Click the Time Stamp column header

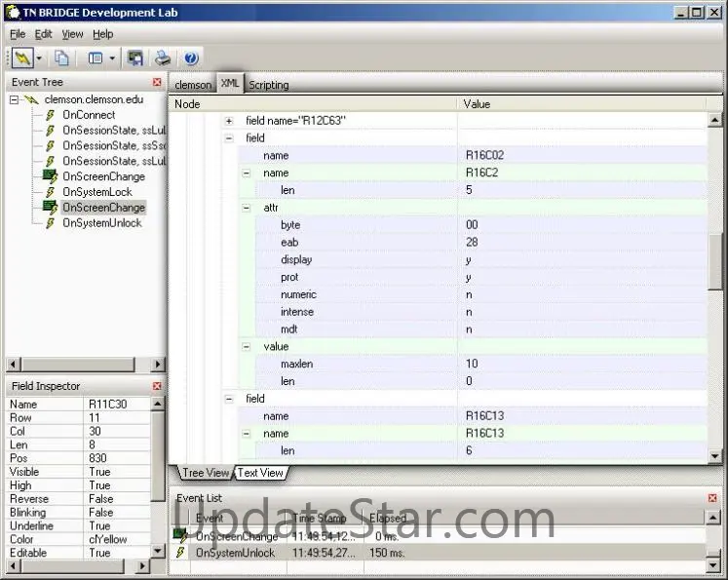click(x=325, y=518)
